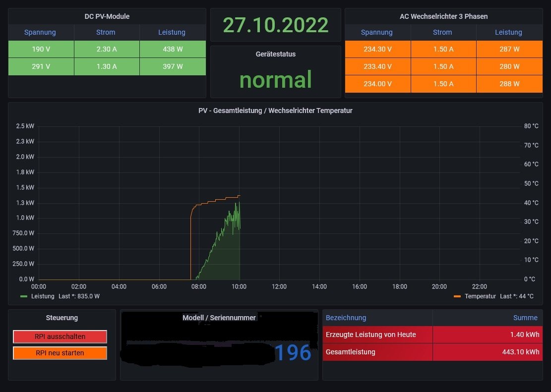Open the PV - Gesamtleistung chart panel menu
551x392 pixels.
pos(275,111)
